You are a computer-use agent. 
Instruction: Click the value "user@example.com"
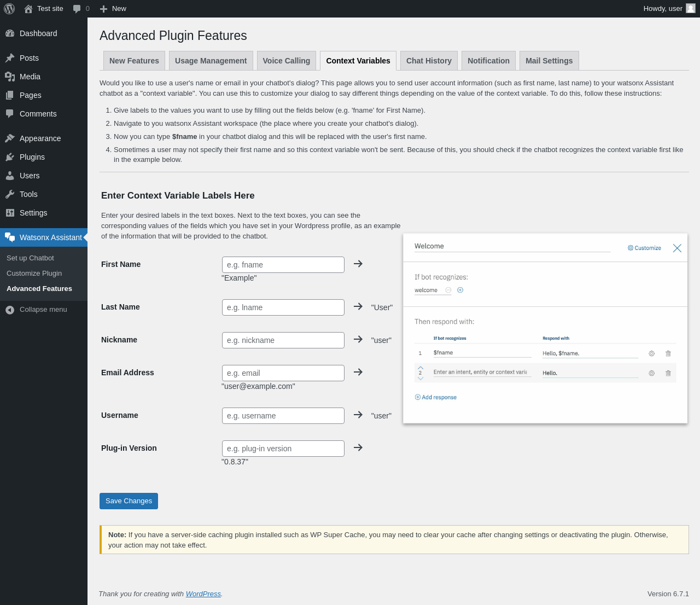point(258,386)
